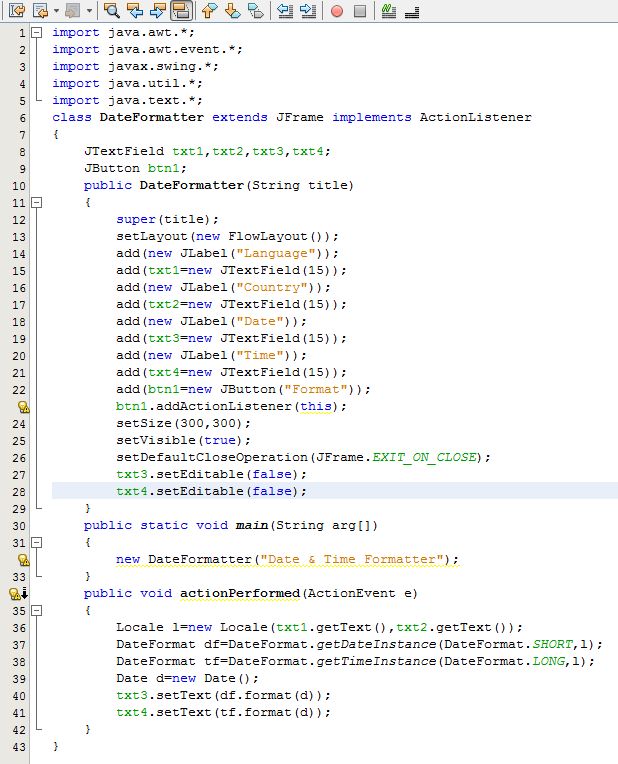
Task: Click 'Date d=new Date();' statement
Action: click(187, 678)
